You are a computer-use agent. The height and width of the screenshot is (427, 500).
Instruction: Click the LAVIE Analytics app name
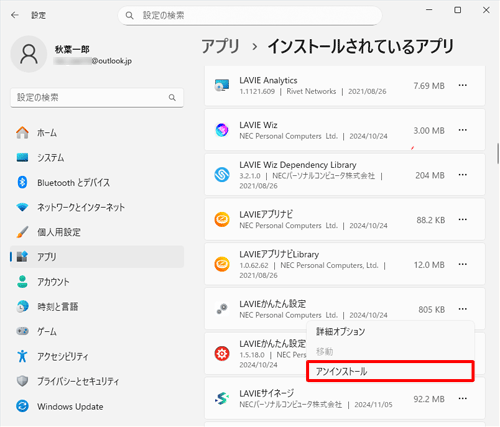point(268,80)
